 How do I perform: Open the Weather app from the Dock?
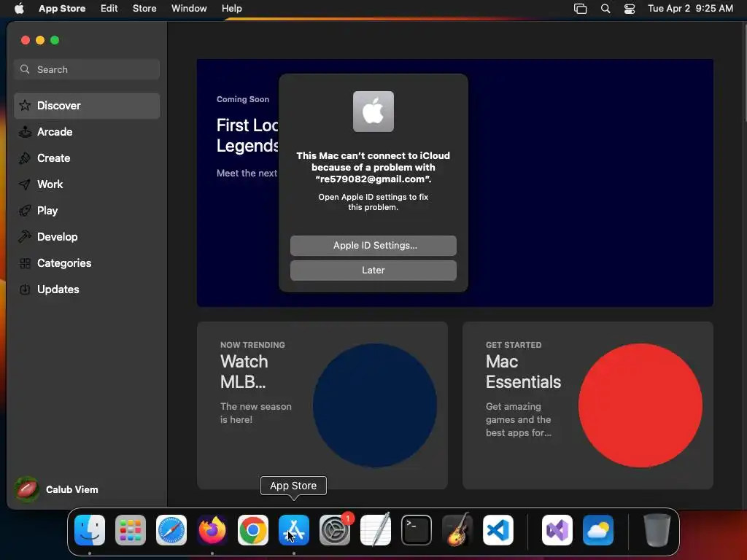coord(598,530)
